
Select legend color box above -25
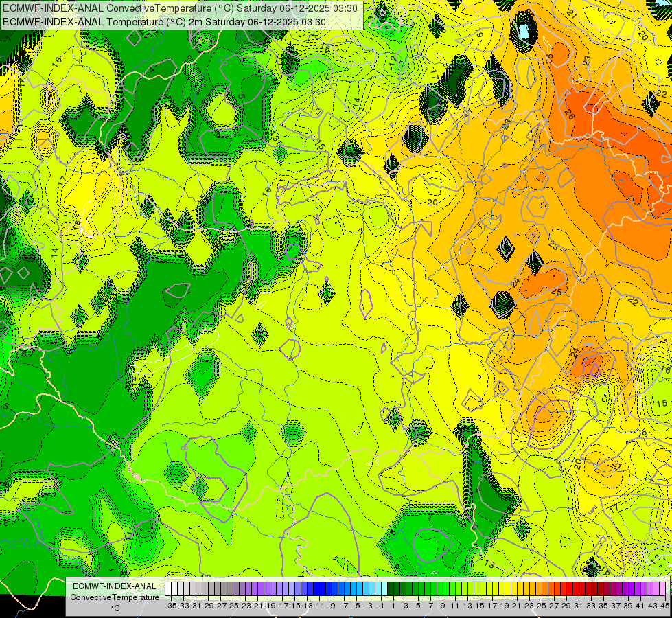pyautogui.click(x=230, y=588)
